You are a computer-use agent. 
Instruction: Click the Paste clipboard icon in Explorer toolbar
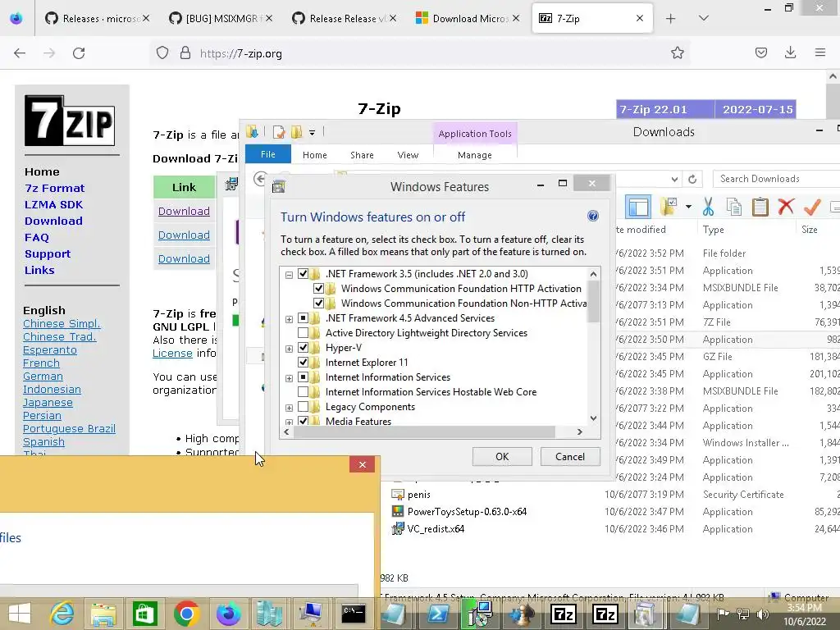[x=760, y=206]
